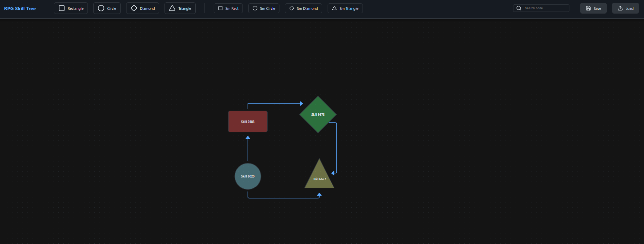Select the red Skill 2983 rectangle node
This screenshot has height=244, width=644.
(248, 121)
